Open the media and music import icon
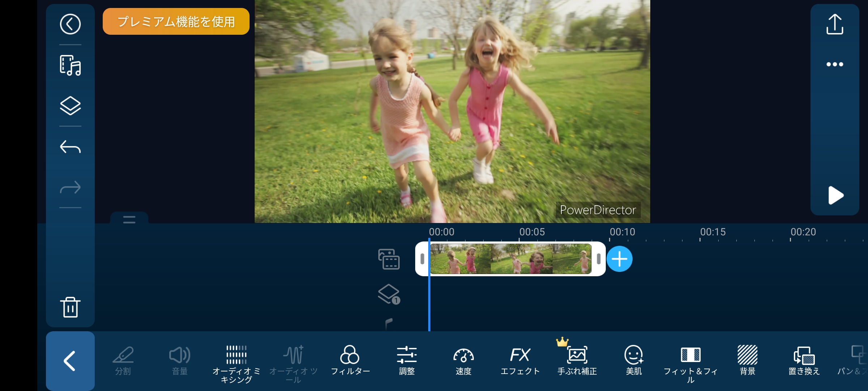Image resolution: width=868 pixels, height=391 pixels. 70,66
